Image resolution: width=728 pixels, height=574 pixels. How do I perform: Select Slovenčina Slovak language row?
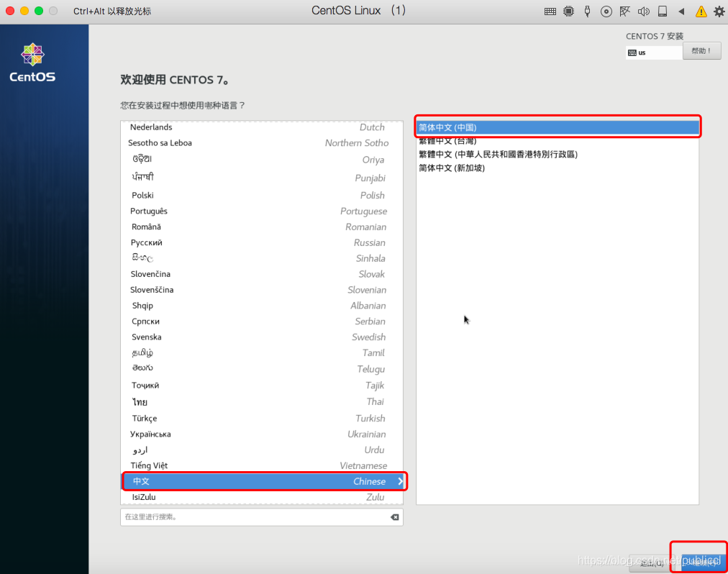pyautogui.click(x=262, y=273)
